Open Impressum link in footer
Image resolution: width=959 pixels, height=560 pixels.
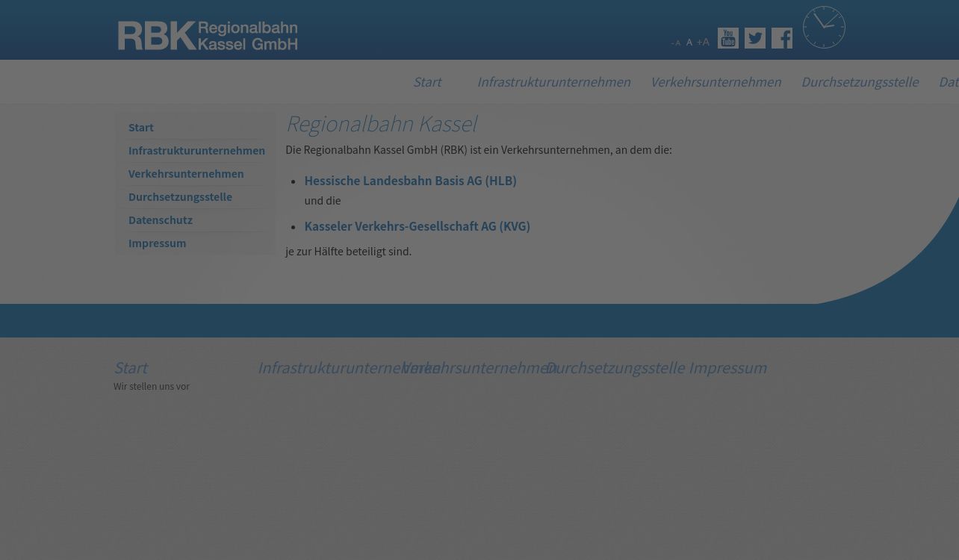pos(727,367)
